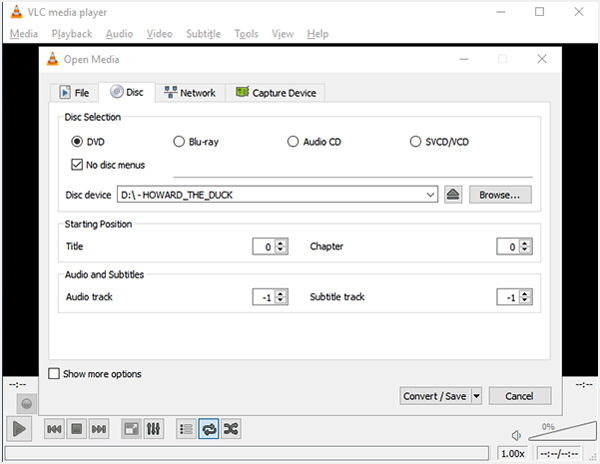Image resolution: width=600 pixels, height=464 pixels.
Task: Decrease the Title value
Action: pos(280,250)
